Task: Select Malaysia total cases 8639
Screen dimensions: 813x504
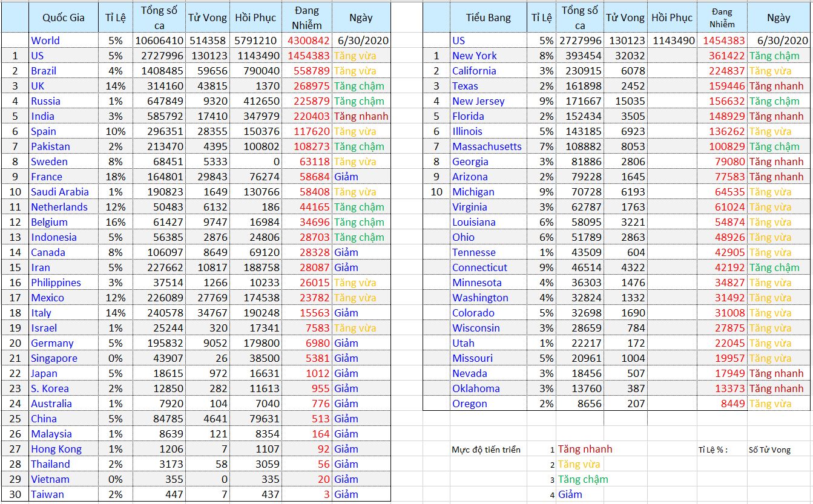Action: (x=159, y=434)
